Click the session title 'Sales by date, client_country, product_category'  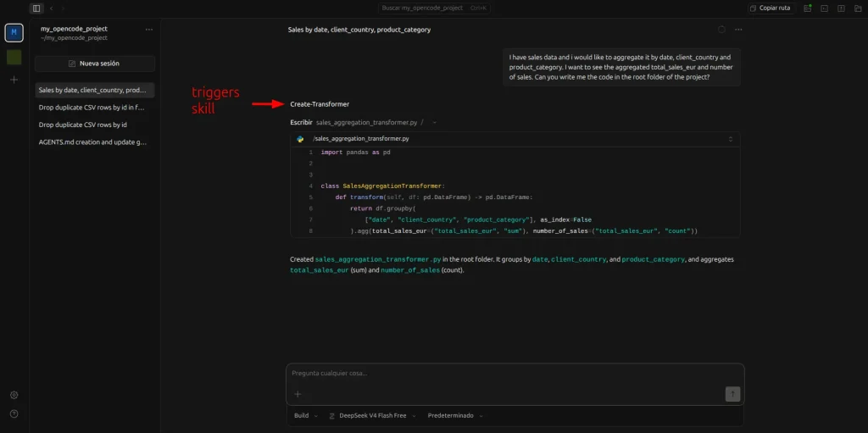(359, 30)
